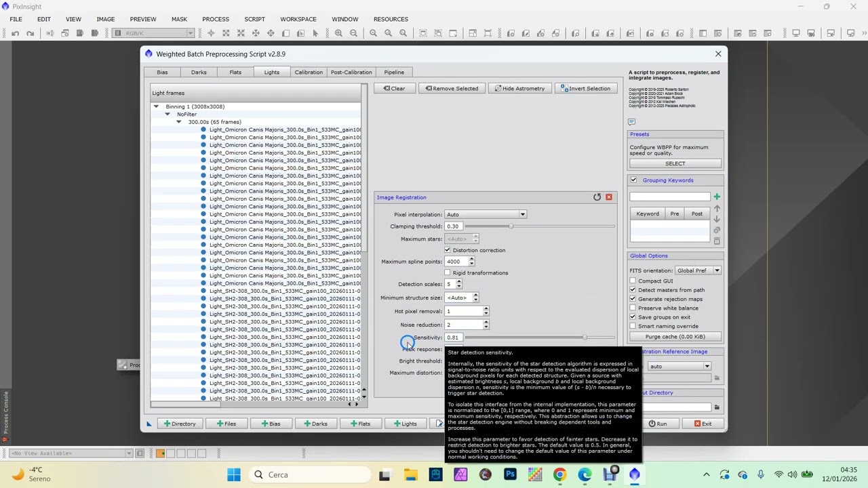Click the blue triangle at dialog bottom-left
868x488 pixels.
click(x=149, y=424)
